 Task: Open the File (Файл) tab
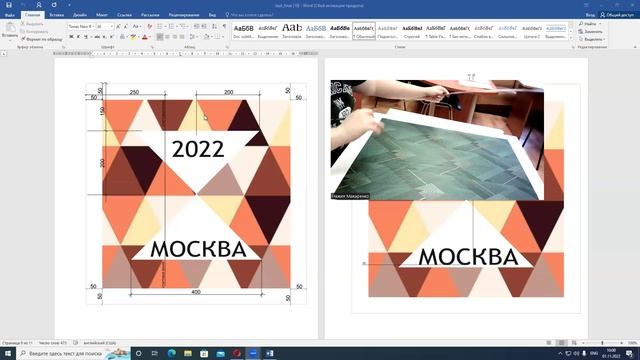[10, 15]
